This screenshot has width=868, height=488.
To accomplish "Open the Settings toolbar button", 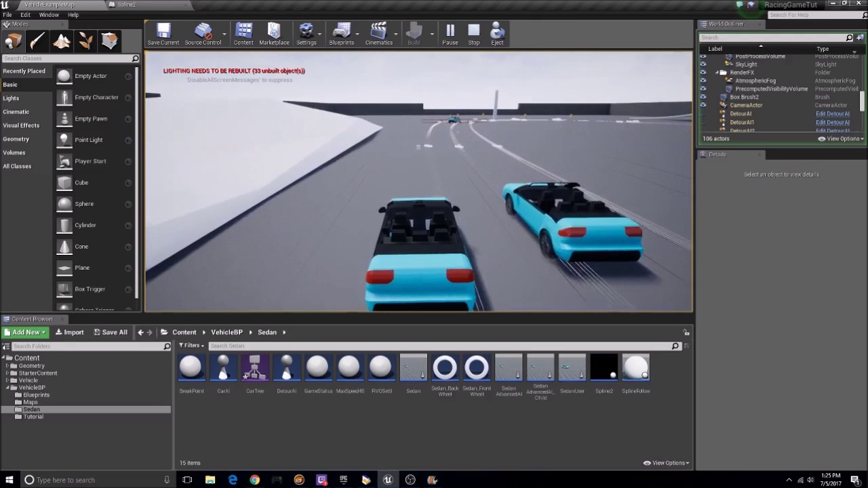I will 307,34.
